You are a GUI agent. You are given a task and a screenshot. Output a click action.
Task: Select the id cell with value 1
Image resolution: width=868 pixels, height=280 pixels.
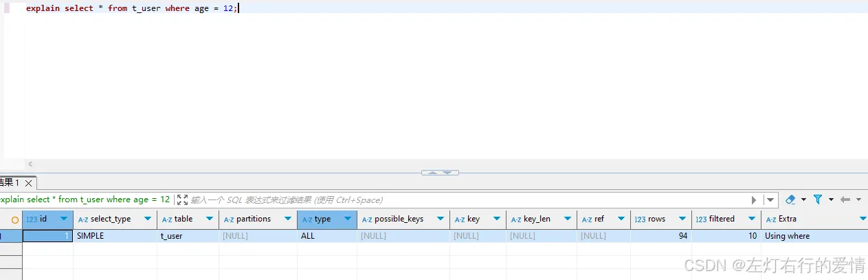coord(47,236)
